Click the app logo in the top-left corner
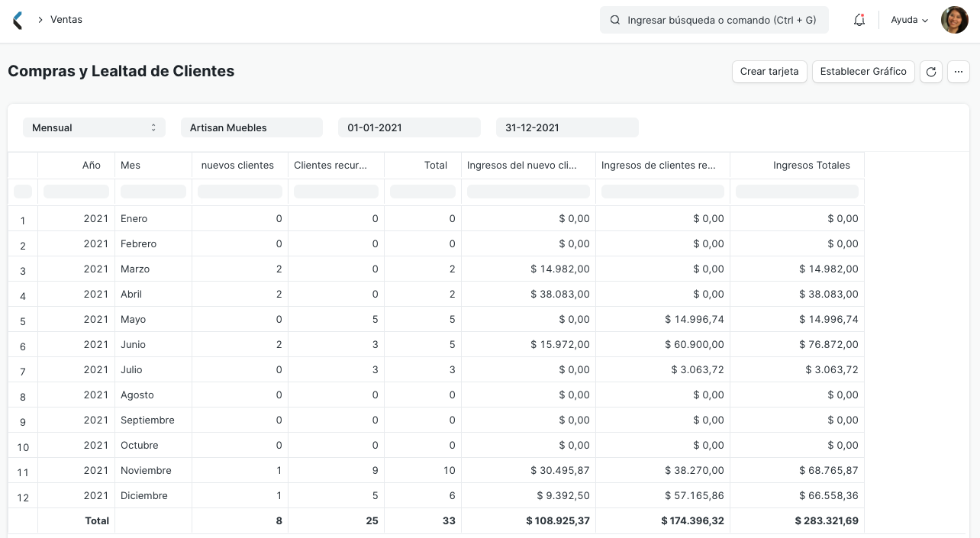980x538 pixels. 17,20
